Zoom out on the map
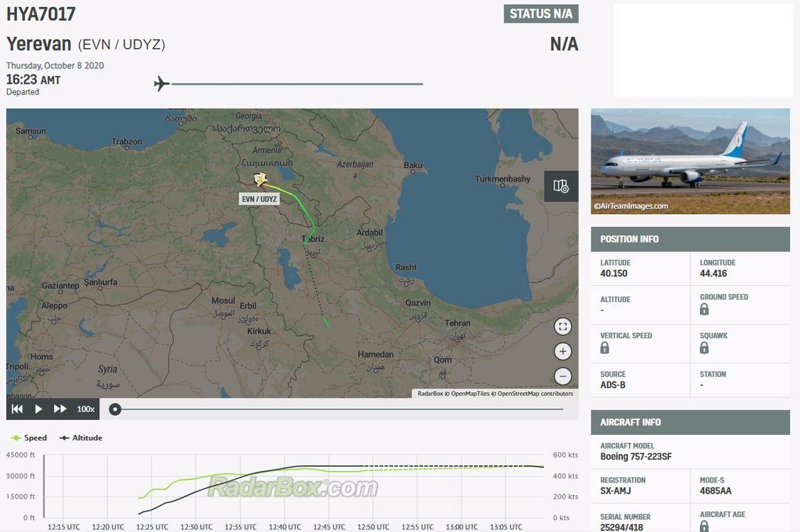 tap(562, 377)
